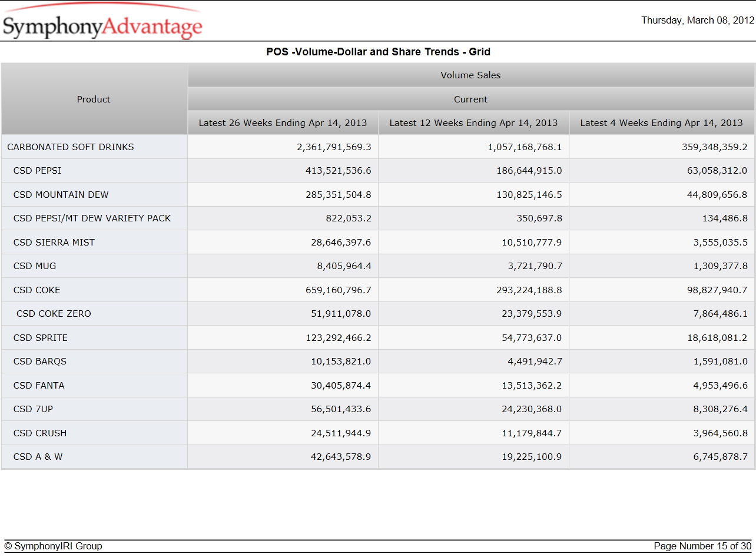
Task: Click the CSD Coke value 293,224,188.8
Action: point(529,290)
